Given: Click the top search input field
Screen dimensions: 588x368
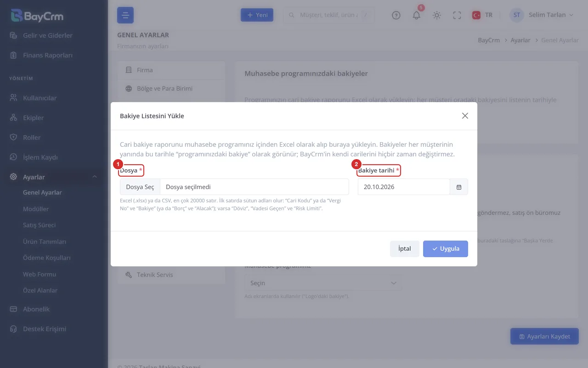Looking at the screenshot, I should point(329,15).
